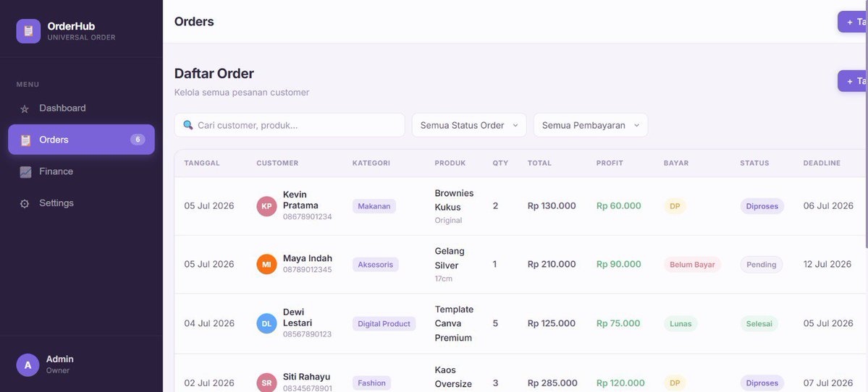This screenshot has width=868, height=392.
Task: Click the STATUS column header
Action: point(754,163)
